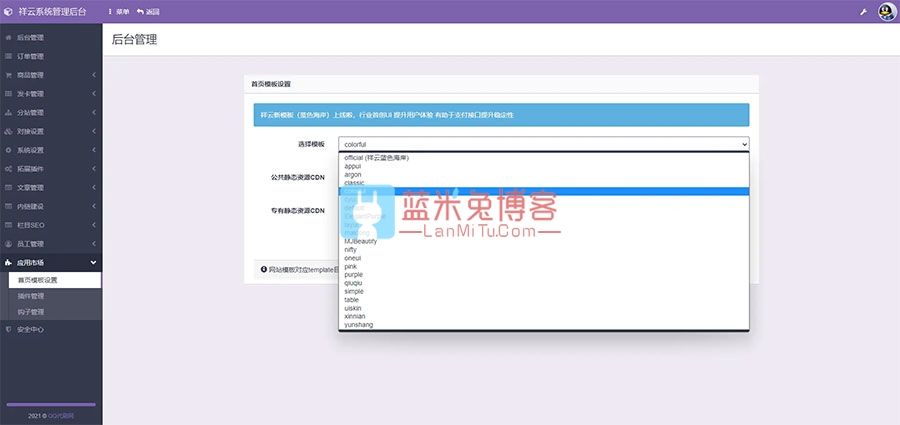Choose the classic template option

(x=544, y=183)
